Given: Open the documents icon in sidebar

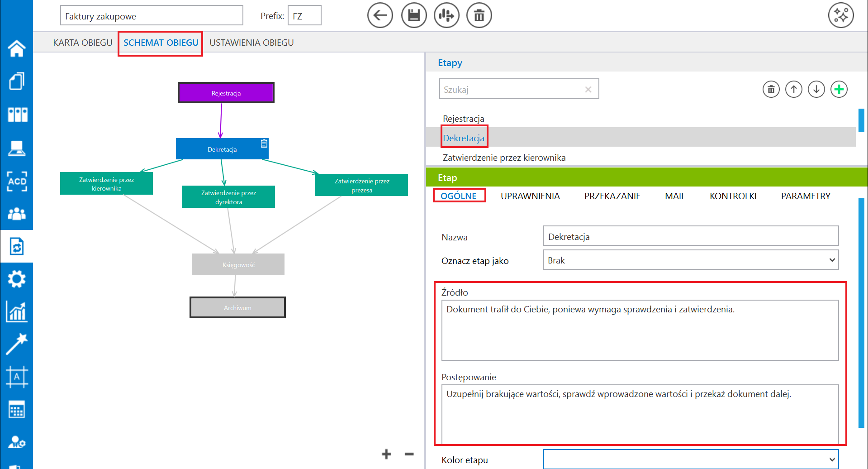Looking at the screenshot, I should coord(17,81).
